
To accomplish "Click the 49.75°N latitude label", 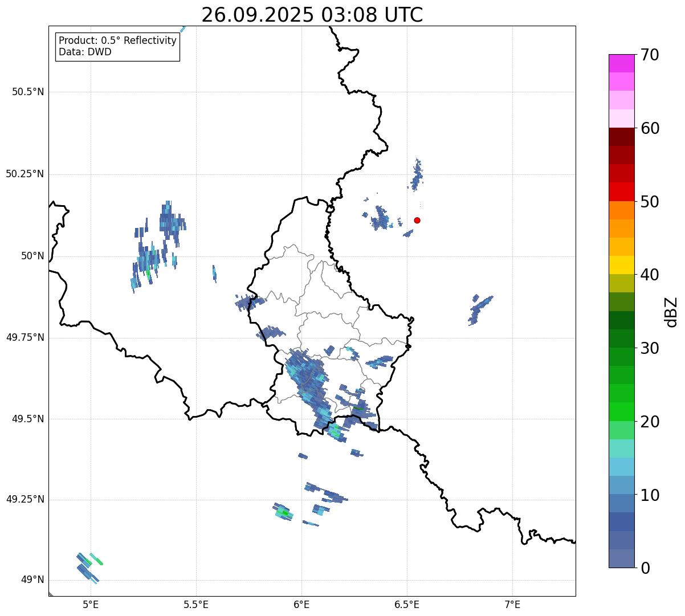I will click(x=25, y=337).
